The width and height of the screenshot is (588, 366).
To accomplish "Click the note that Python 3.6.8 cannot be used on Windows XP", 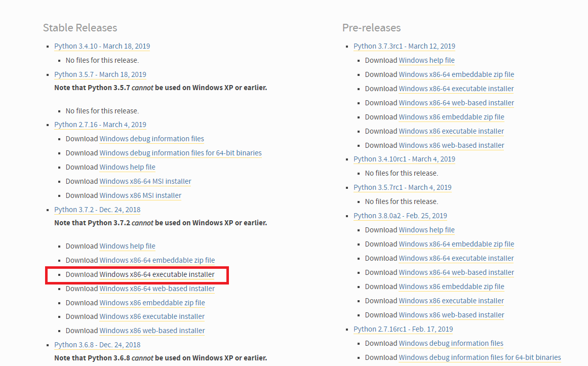I will pyautogui.click(x=161, y=358).
